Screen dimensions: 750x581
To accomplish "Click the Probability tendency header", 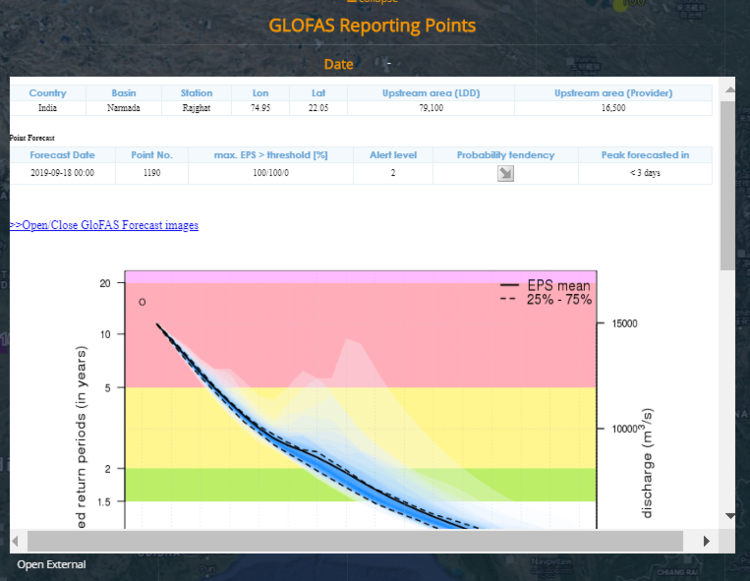I will coord(506,155).
